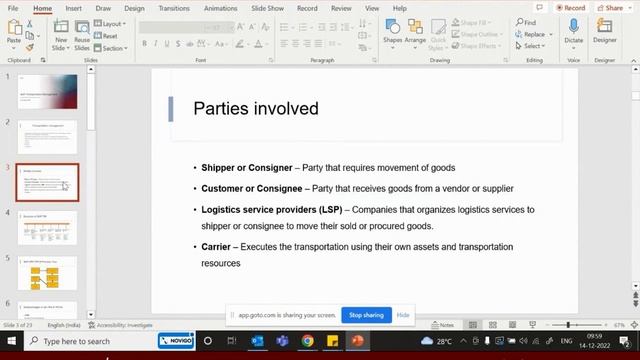640x360 pixels.
Task: Click Stop sharing button
Action: [366, 315]
